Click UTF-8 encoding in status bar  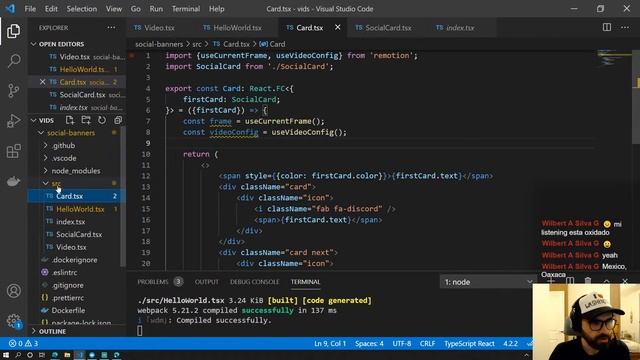[402, 343]
